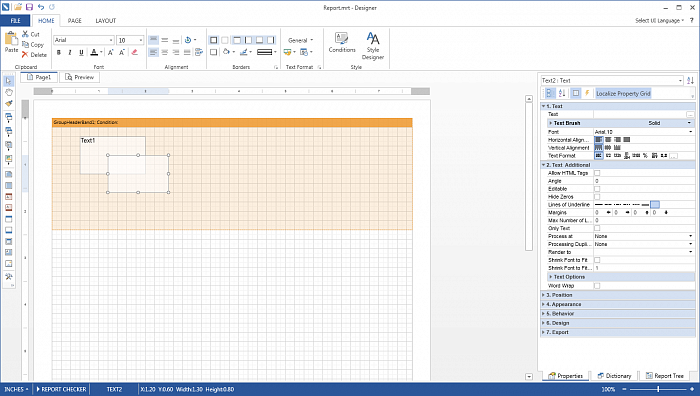Switch to the Preview tab

click(x=79, y=77)
